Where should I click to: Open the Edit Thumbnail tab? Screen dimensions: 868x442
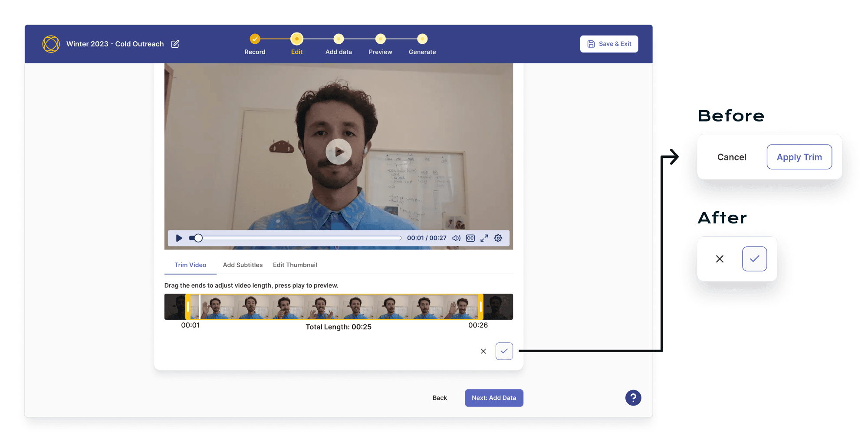click(295, 265)
